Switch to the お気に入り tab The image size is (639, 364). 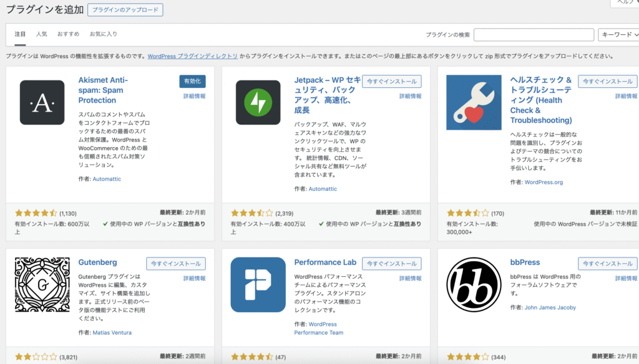104,34
